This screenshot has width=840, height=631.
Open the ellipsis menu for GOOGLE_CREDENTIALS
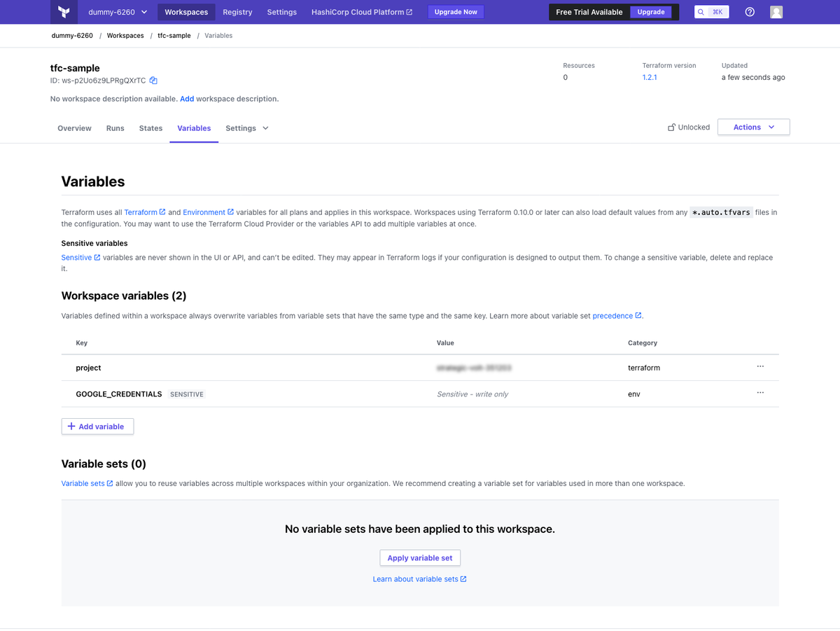point(760,394)
